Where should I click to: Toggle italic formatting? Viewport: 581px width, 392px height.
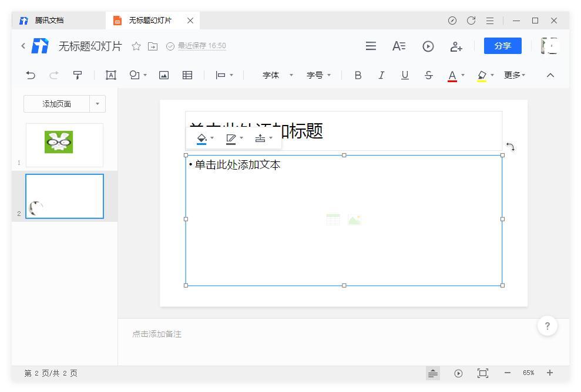[x=381, y=75]
